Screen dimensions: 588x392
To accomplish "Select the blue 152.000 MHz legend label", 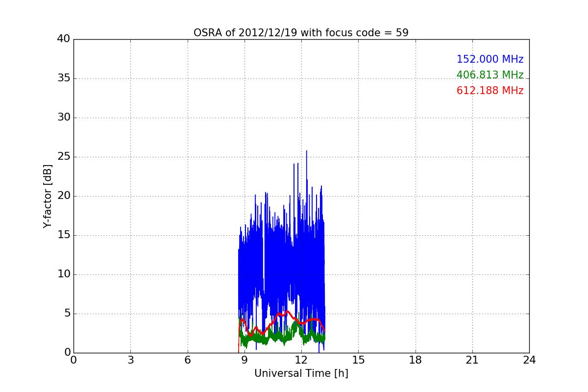I will tap(490, 59).
